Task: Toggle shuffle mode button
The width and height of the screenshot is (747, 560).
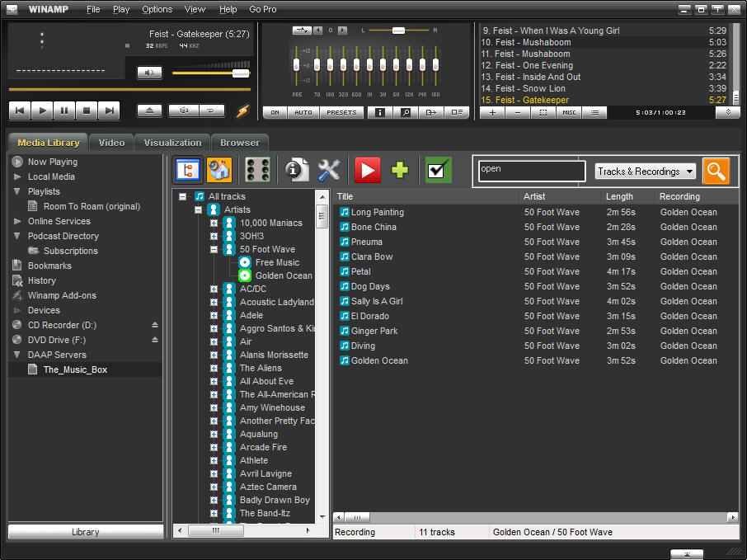Action: click(x=184, y=111)
